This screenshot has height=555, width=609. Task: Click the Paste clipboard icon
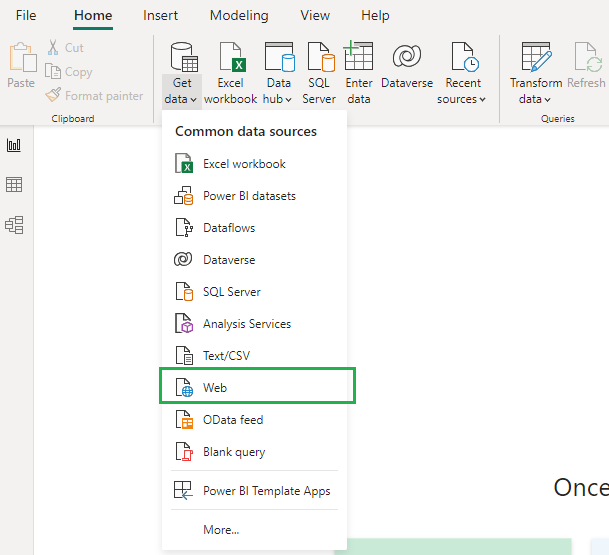pyautogui.click(x=23, y=57)
